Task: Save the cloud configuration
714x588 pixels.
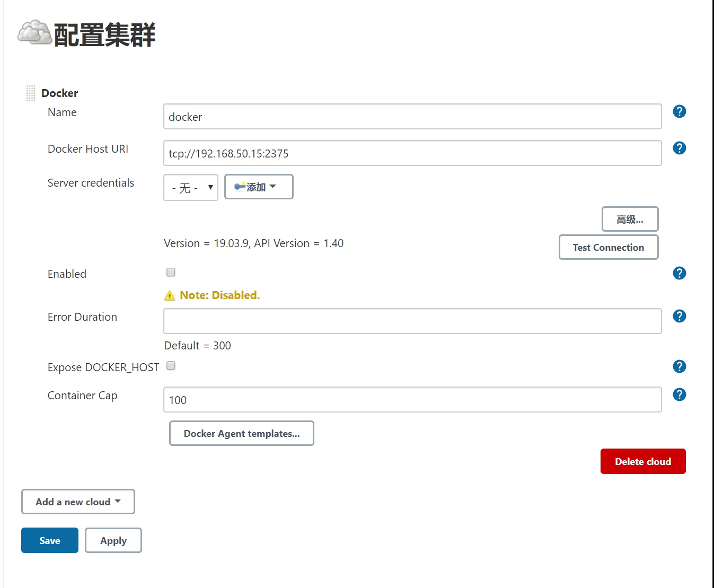Action: [50, 540]
